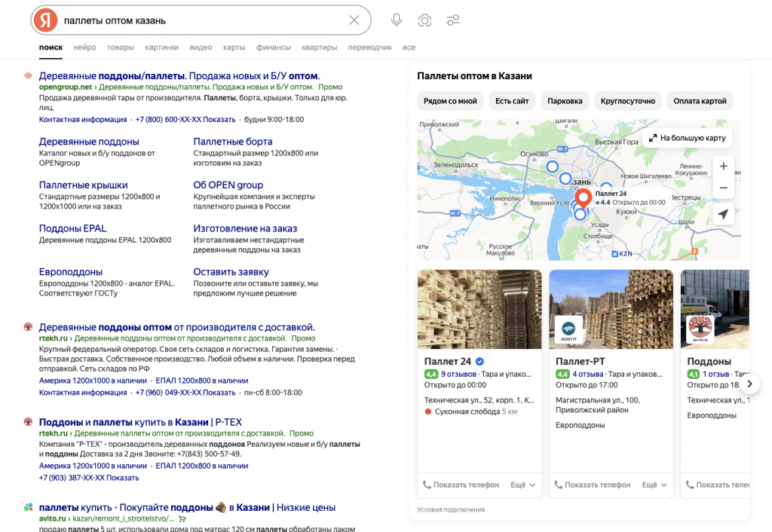
Task: Expand map via "На большую карту"
Action: pyautogui.click(x=687, y=139)
